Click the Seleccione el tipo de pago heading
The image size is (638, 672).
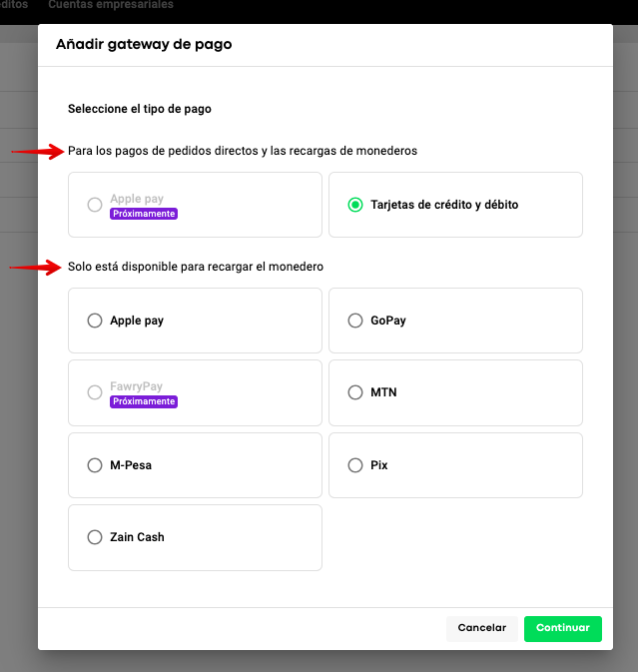tap(140, 109)
